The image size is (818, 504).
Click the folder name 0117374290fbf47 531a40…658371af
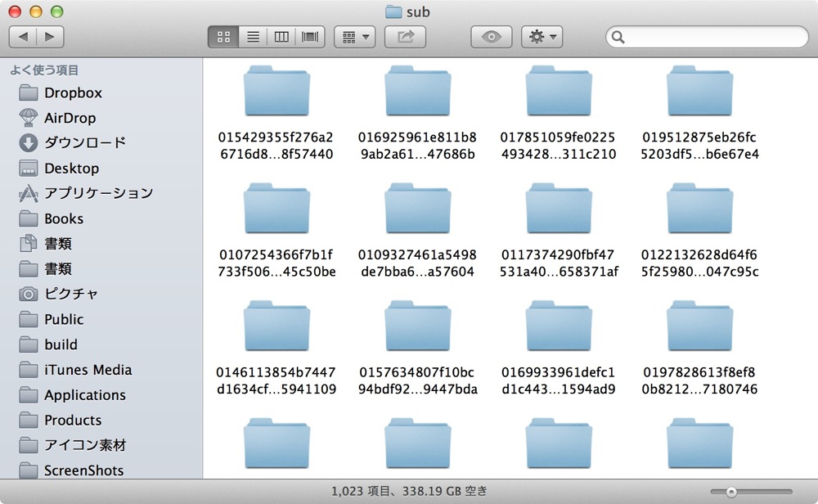coord(559,263)
